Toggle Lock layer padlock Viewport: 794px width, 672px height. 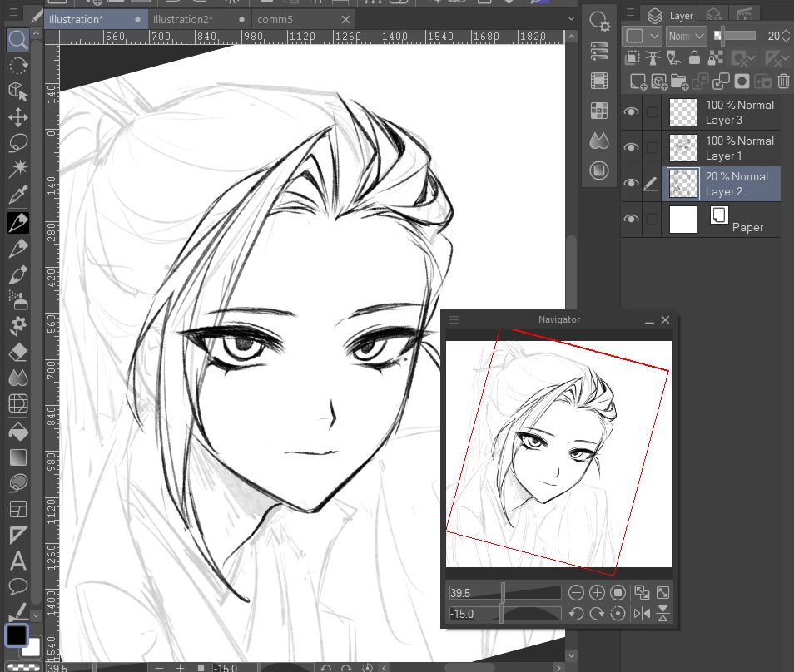pos(694,58)
